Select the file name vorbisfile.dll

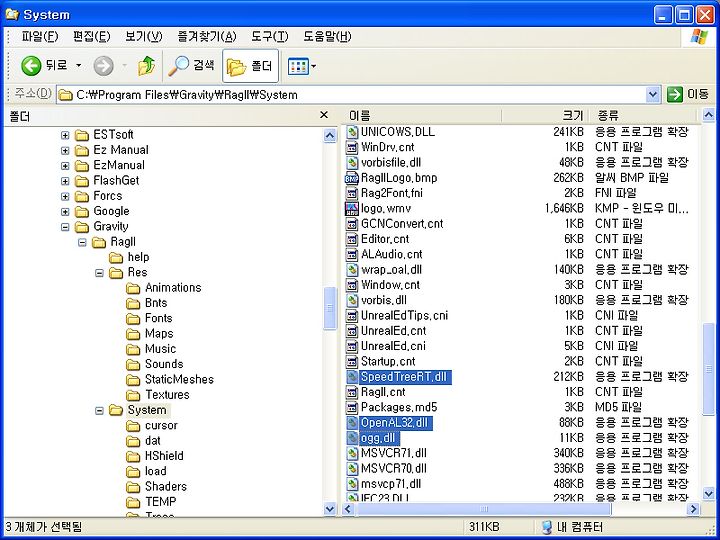391,163
